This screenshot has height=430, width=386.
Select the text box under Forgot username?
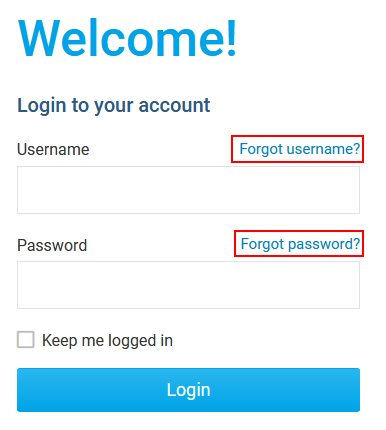click(x=188, y=190)
